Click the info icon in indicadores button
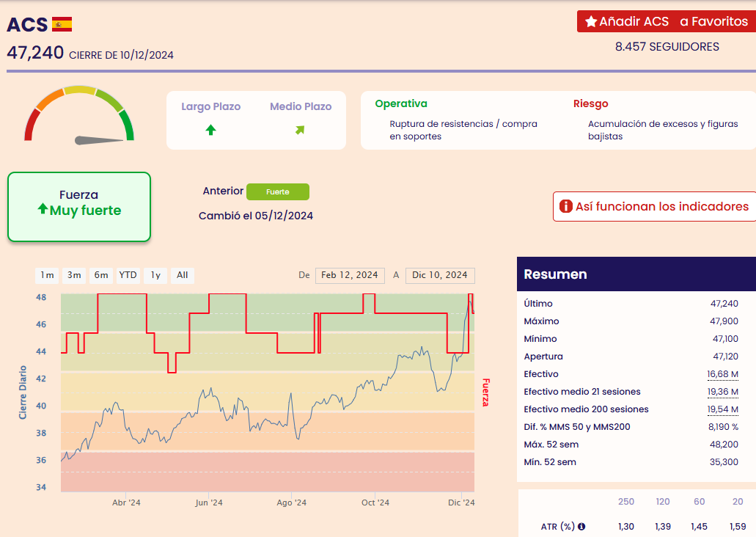Image resolution: width=756 pixels, height=537 pixels. click(565, 207)
